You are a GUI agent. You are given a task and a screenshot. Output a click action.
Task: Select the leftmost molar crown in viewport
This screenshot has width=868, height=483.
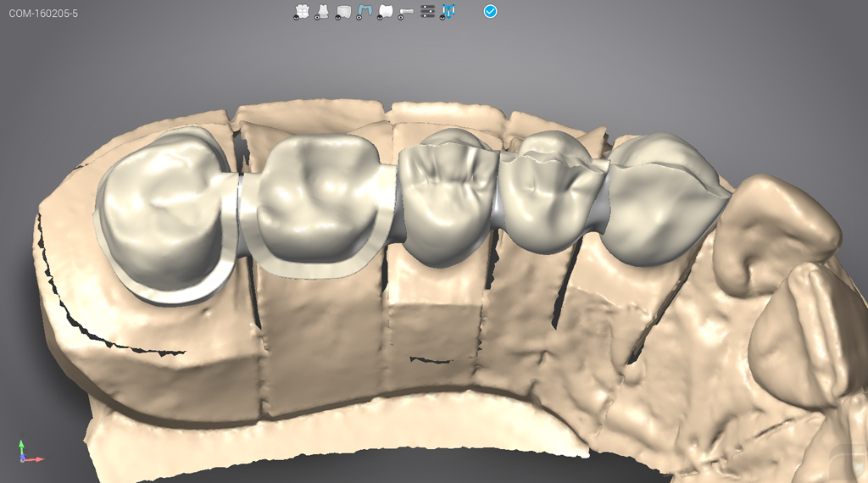click(x=166, y=216)
